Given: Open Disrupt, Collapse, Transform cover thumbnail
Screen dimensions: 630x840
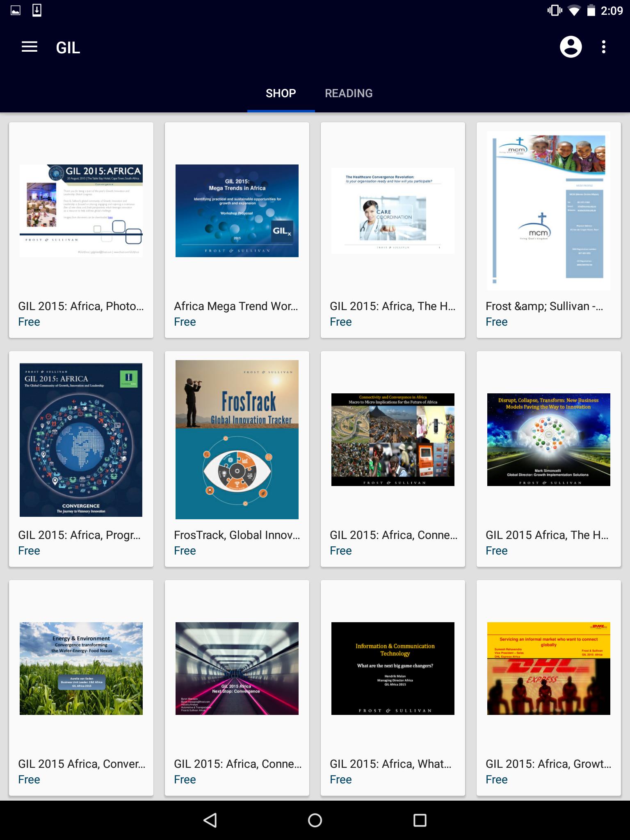Looking at the screenshot, I should pos(549,440).
